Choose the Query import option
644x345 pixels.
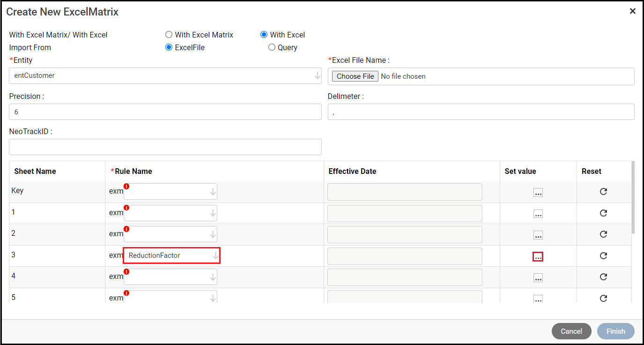pos(272,47)
